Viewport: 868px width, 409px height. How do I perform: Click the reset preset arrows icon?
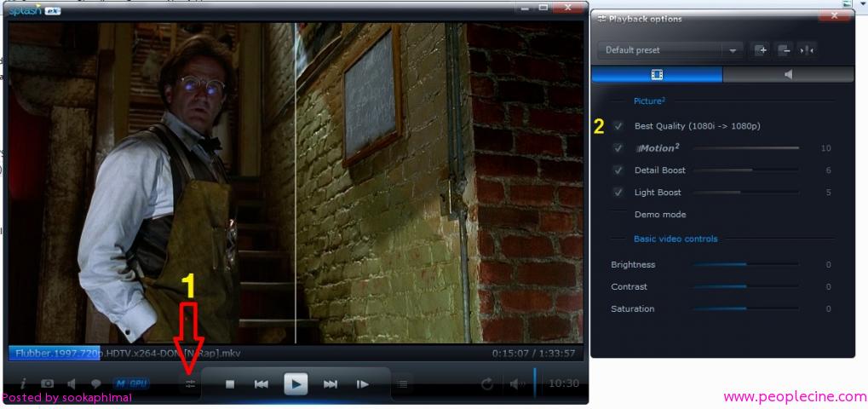pos(808,49)
